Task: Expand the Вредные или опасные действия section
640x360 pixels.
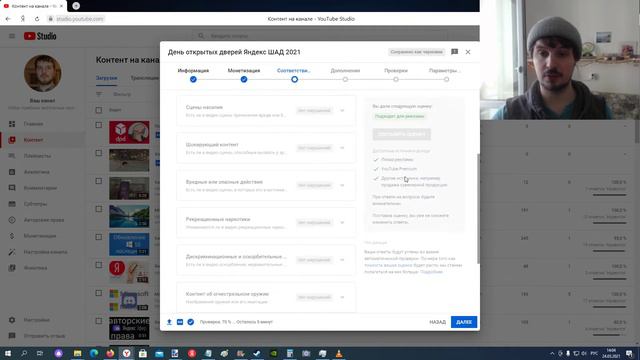Action: tap(342, 185)
